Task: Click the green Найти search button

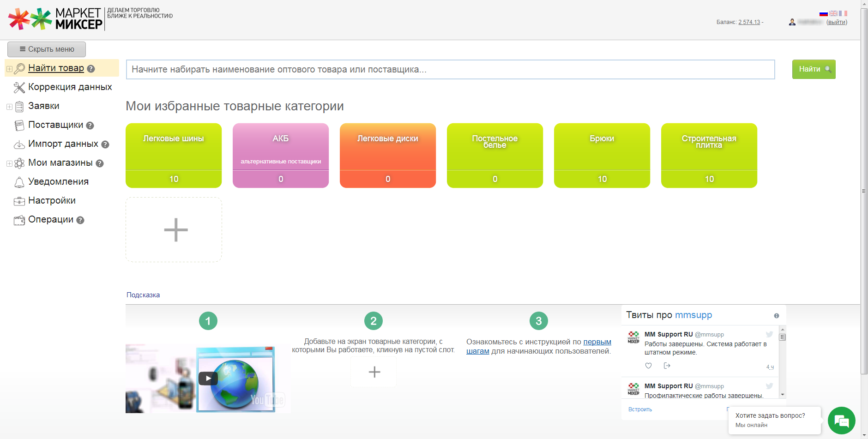Action: point(814,69)
